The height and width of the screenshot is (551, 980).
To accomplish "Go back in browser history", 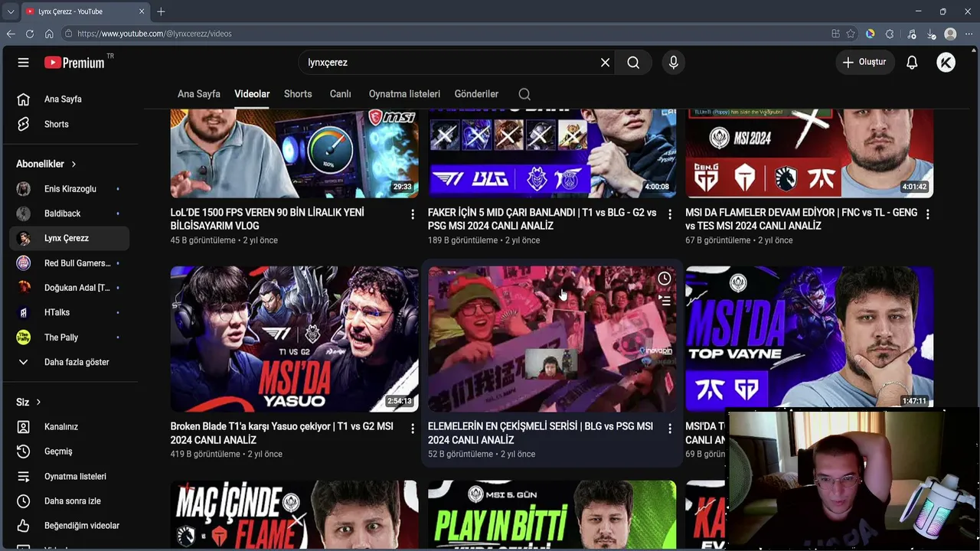I will click(11, 34).
